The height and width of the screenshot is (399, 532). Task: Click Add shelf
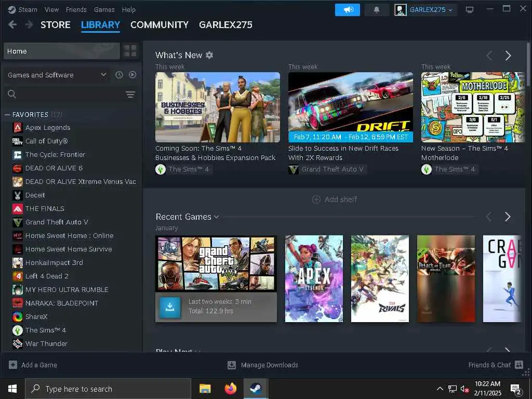(x=335, y=199)
